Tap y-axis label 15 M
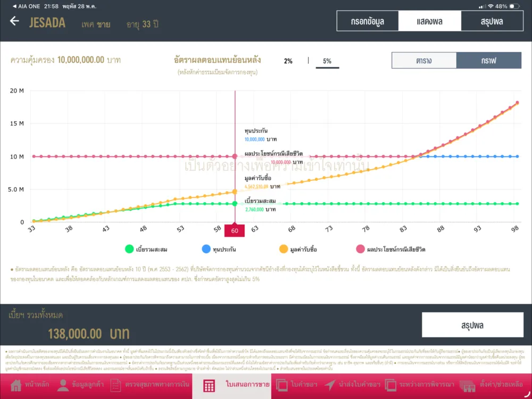Viewport: 532px width, 399px height. pyautogui.click(x=17, y=123)
